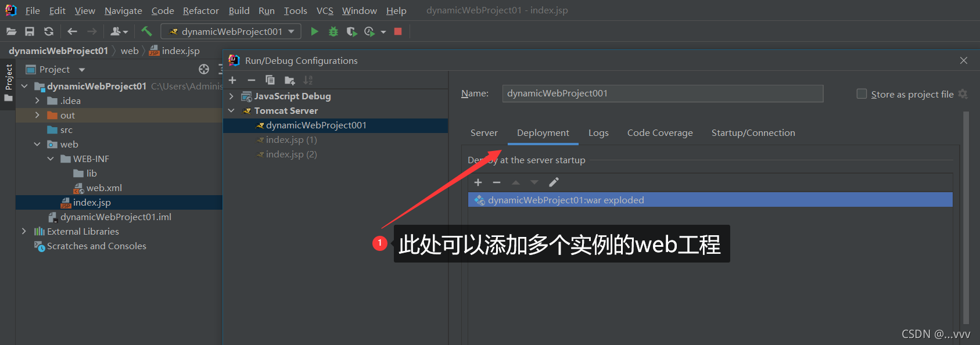
Task: Select dynamicWebProject01.iml file
Action: pyautogui.click(x=110, y=217)
